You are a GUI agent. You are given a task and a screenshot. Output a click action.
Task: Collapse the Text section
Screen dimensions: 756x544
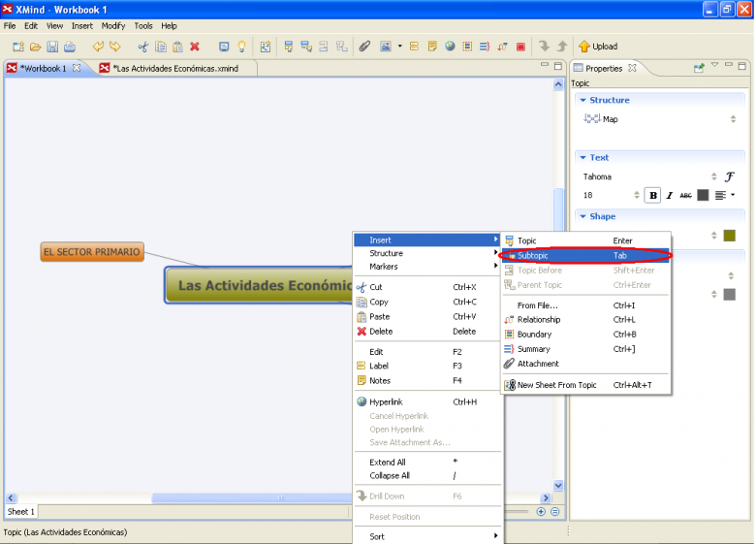pos(583,157)
